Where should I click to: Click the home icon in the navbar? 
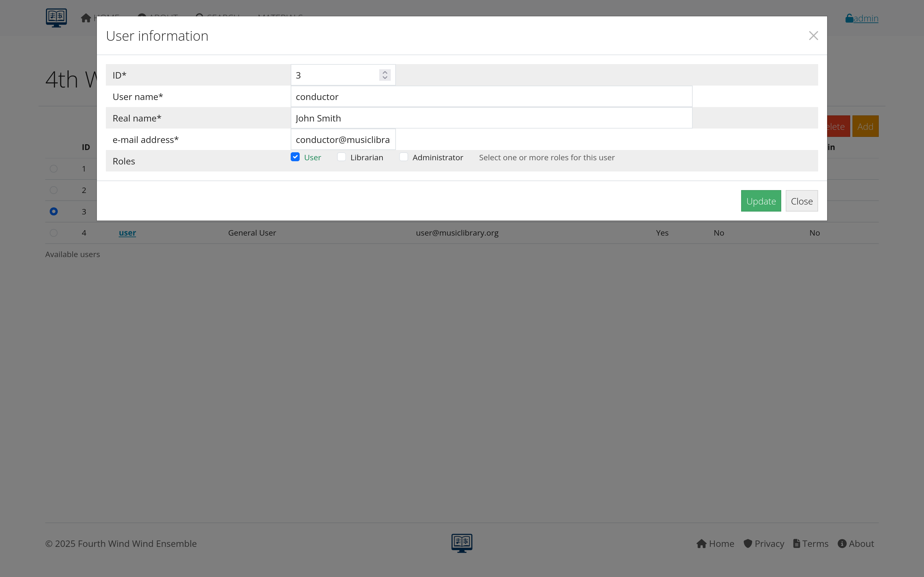(86, 17)
